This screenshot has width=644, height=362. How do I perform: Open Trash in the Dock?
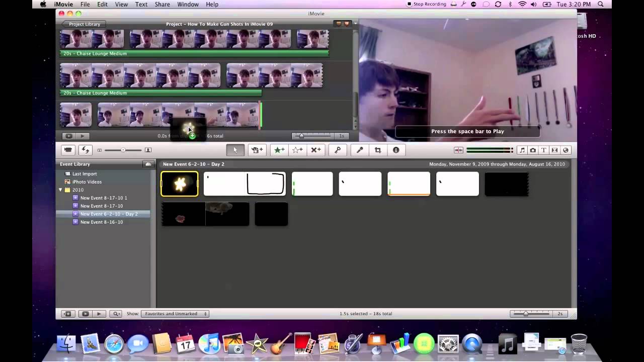[579, 344]
